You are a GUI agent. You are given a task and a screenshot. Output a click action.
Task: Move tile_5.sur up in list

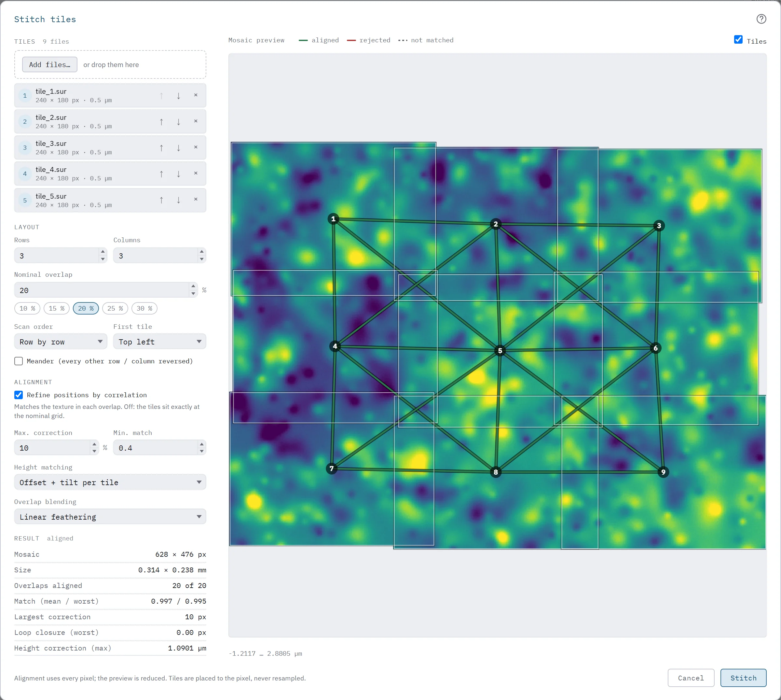[x=161, y=200]
